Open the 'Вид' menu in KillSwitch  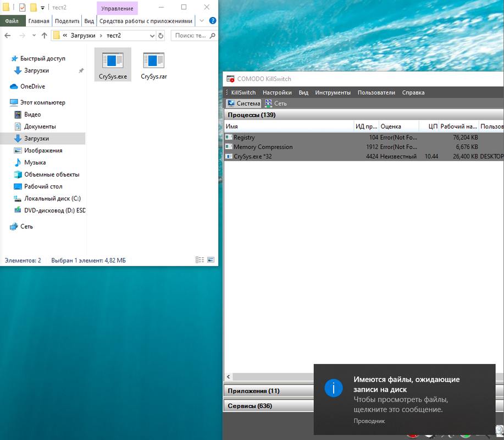(303, 92)
